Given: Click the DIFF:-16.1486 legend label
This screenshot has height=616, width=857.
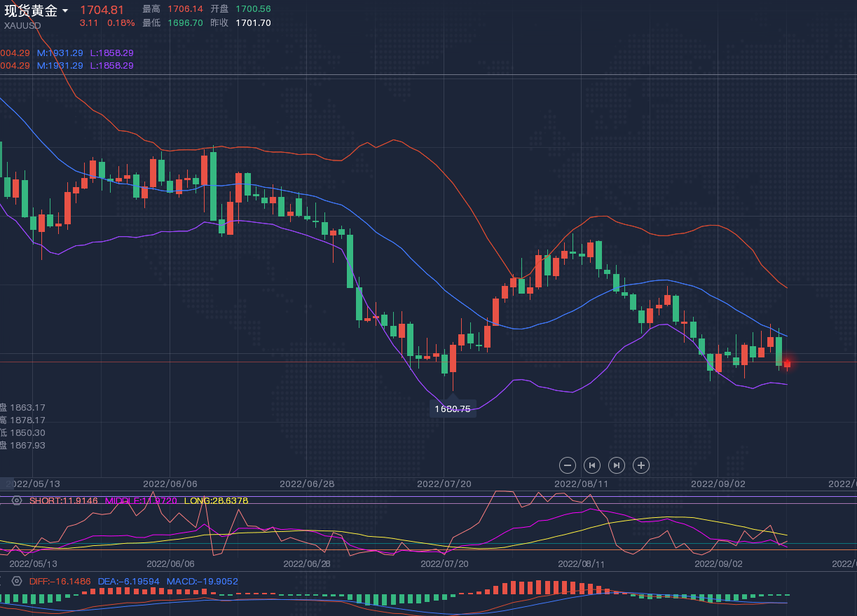Looking at the screenshot, I should click(60, 581).
